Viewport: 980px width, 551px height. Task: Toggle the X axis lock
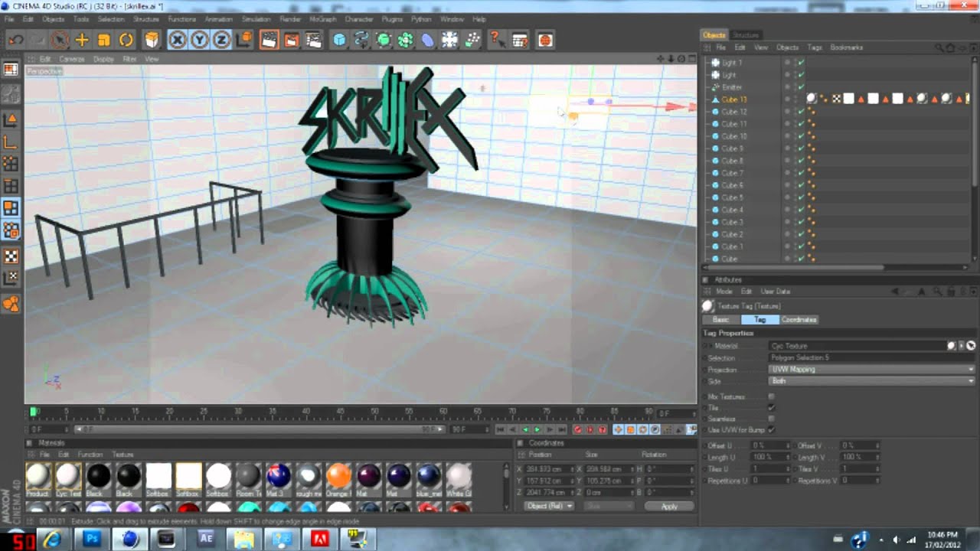[x=178, y=40]
